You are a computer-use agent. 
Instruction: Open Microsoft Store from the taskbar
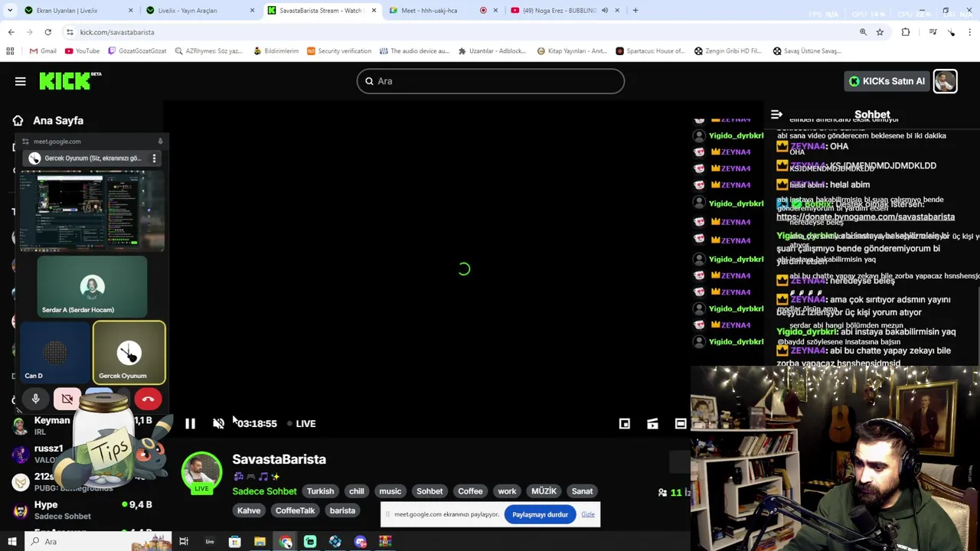234,542
